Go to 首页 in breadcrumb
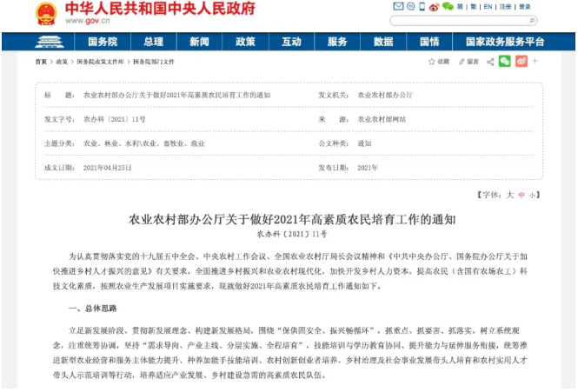 pos(41,62)
